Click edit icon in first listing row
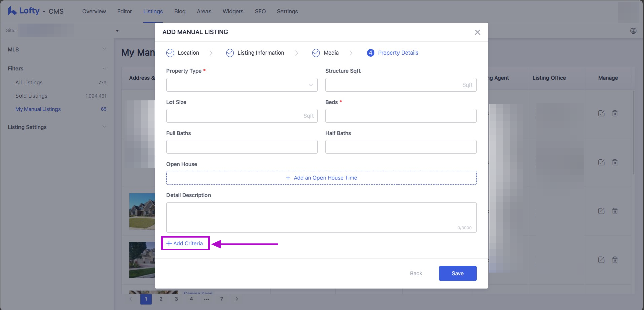 (601, 113)
